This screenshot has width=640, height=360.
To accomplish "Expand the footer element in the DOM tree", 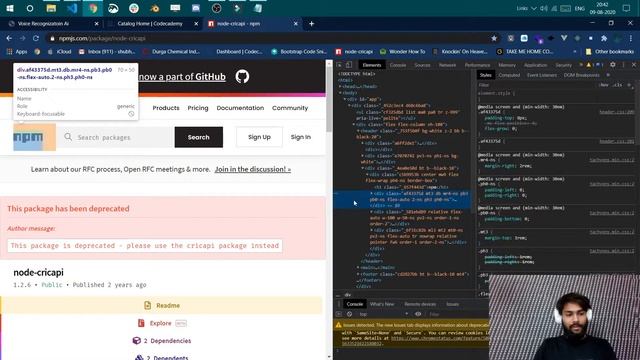I will [x=358, y=274].
